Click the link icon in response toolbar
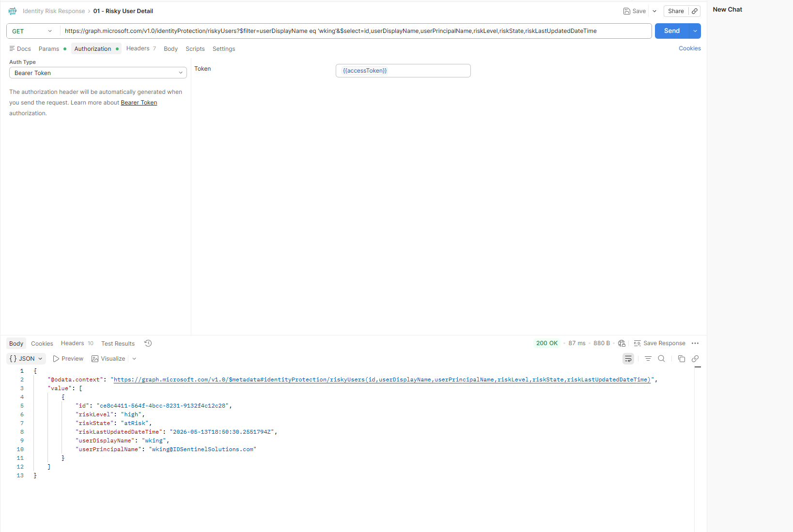 (x=695, y=359)
